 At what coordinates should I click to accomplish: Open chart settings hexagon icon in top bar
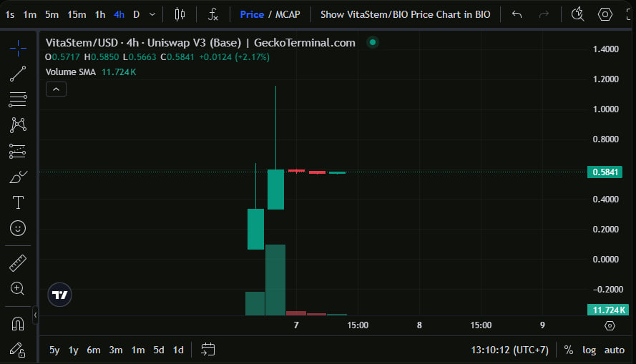pyautogui.click(x=605, y=14)
